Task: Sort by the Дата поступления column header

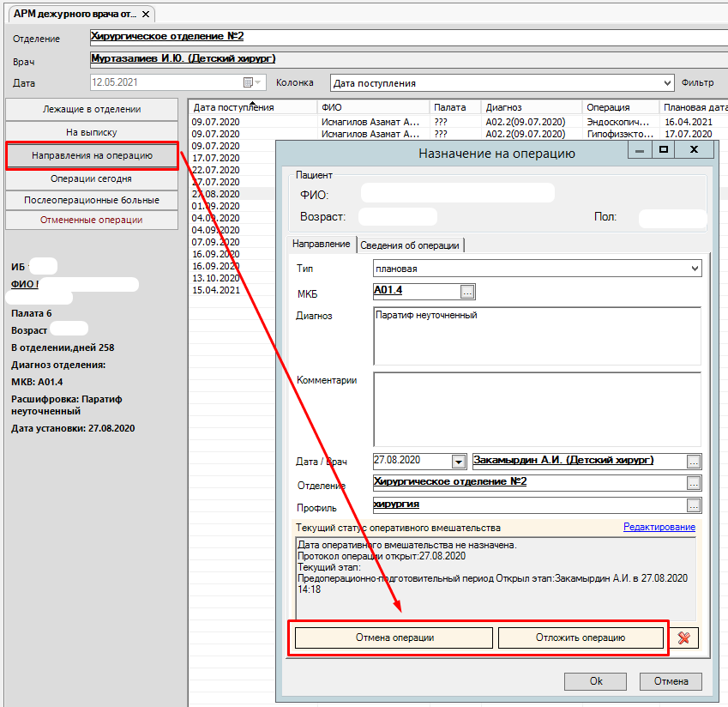Action: [x=253, y=107]
